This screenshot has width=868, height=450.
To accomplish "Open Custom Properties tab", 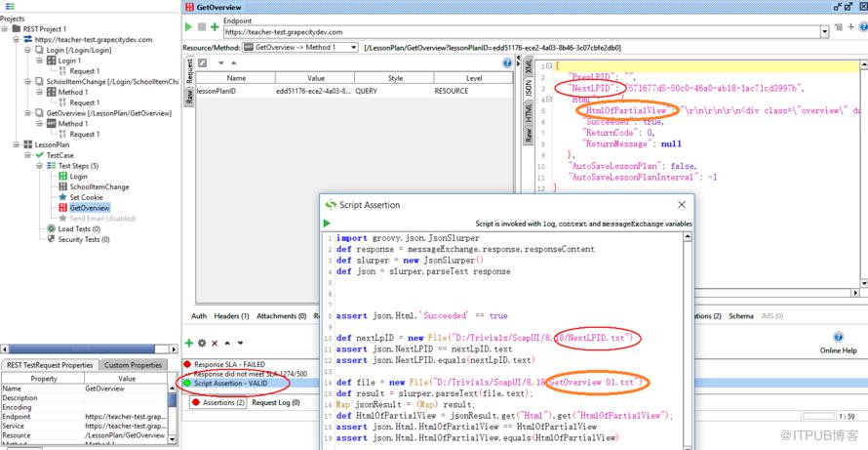I will [133, 365].
